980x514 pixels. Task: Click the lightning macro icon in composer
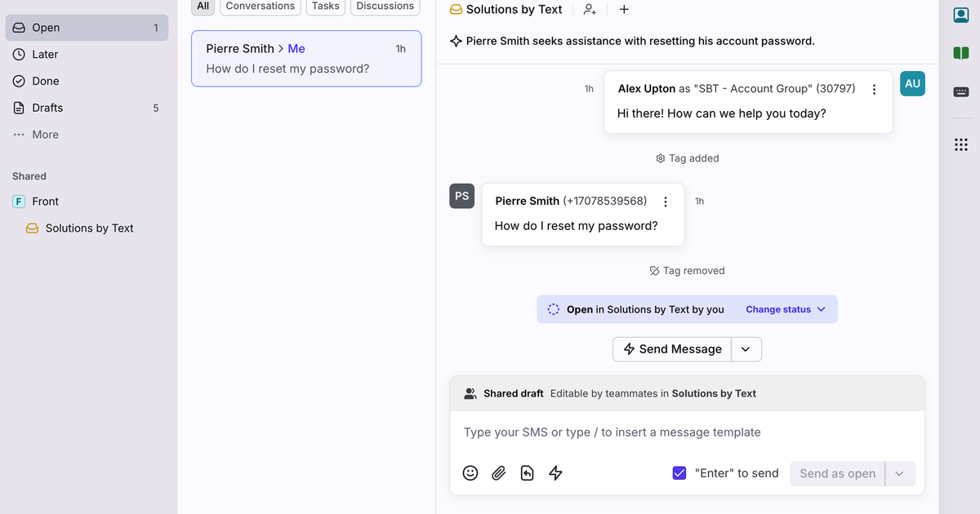point(556,473)
